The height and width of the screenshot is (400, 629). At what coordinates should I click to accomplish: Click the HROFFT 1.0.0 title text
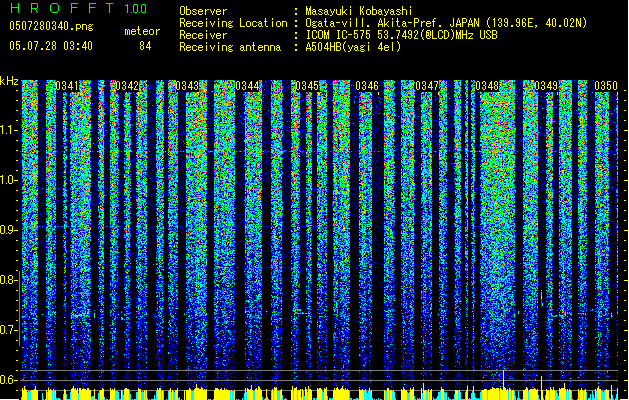click(79, 8)
